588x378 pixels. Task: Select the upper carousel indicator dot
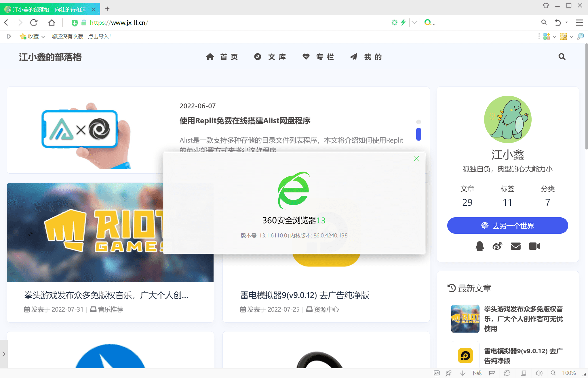point(418,122)
